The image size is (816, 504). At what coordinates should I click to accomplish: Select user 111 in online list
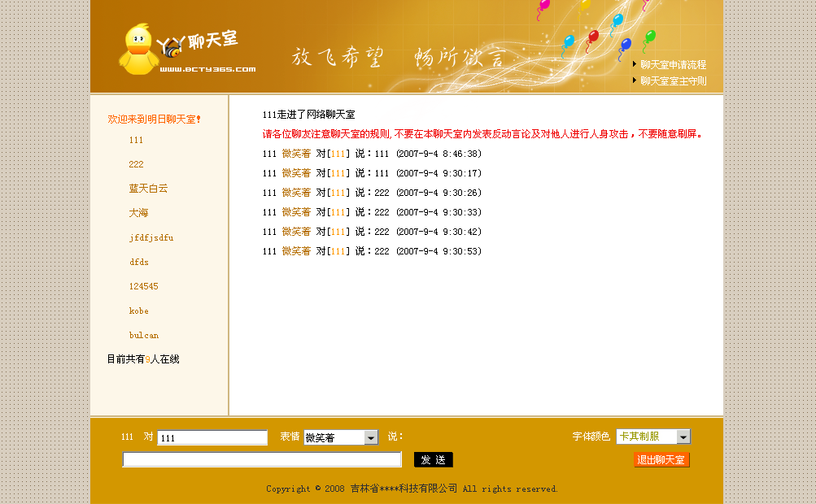[x=136, y=141]
